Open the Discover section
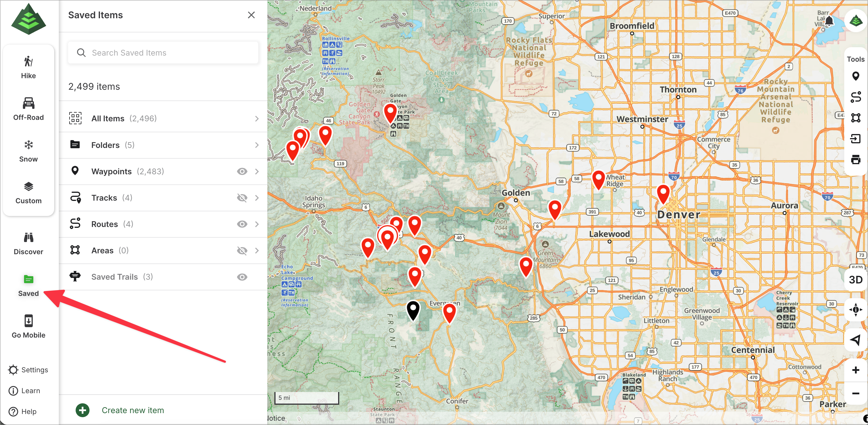The image size is (868, 425). tap(28, 243)
